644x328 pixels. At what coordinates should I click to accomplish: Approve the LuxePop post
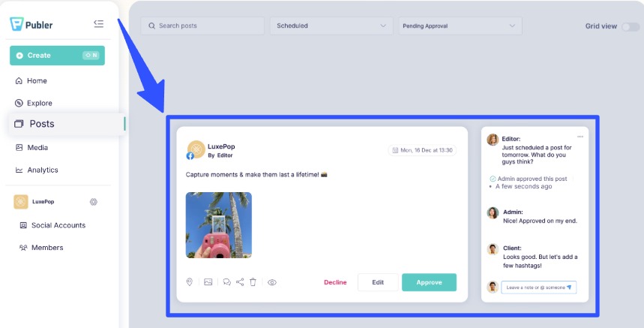[x=429, y=282]
